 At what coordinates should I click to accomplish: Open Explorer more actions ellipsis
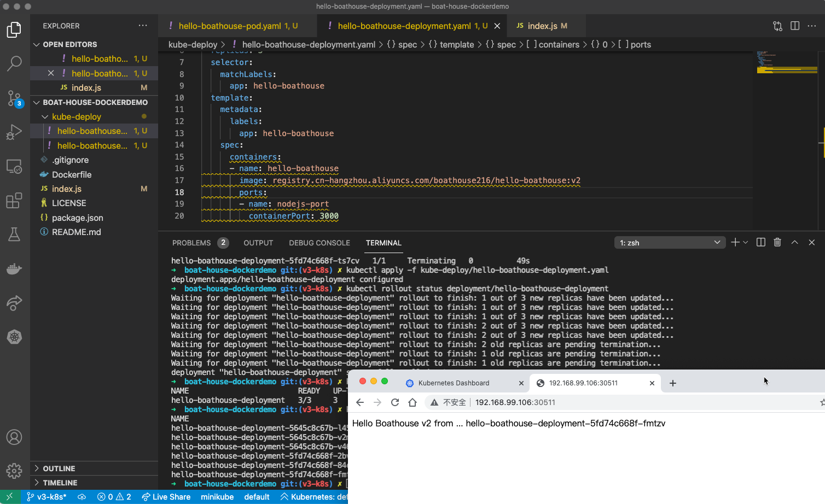[143, 26]
